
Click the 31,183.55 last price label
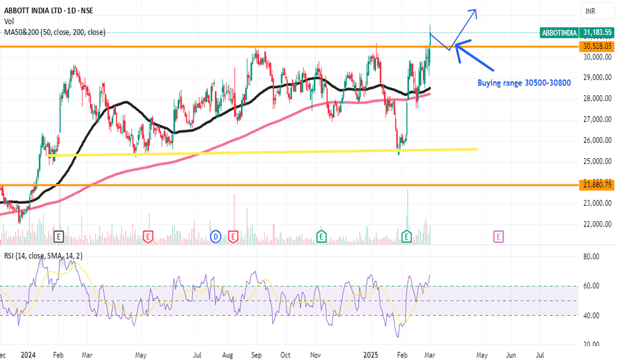(x=597, y=32)
